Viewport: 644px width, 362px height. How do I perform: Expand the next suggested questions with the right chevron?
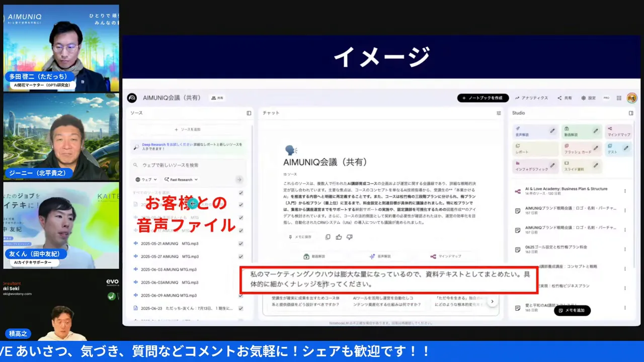(492, 301)
